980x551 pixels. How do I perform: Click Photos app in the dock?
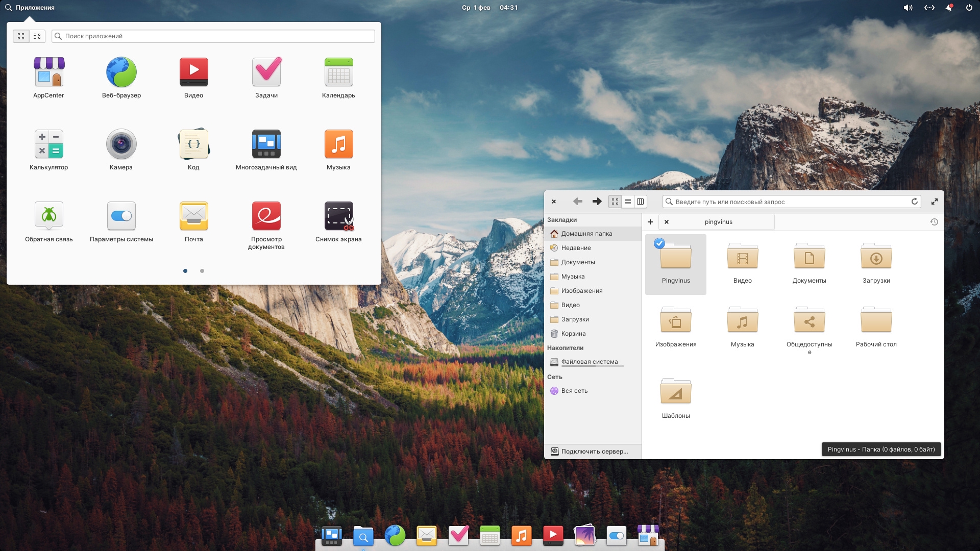tap(584, 536)
